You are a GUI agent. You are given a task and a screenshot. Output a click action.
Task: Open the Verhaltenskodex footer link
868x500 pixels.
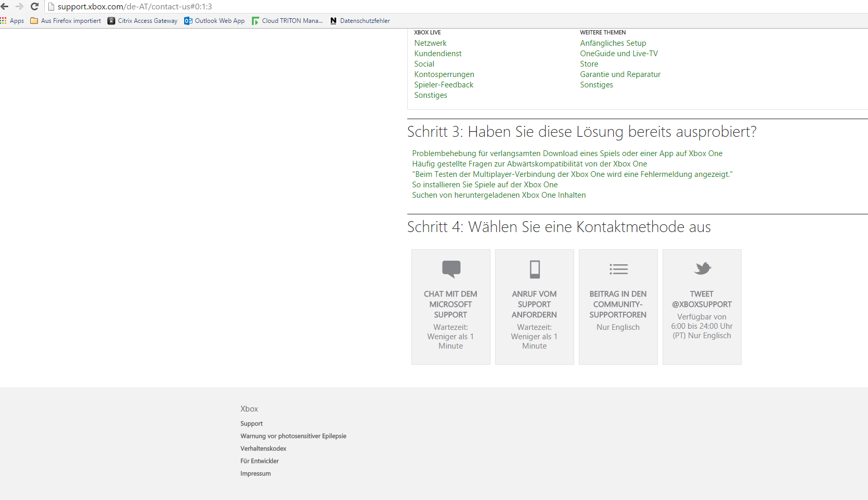[x=263, y=448]
